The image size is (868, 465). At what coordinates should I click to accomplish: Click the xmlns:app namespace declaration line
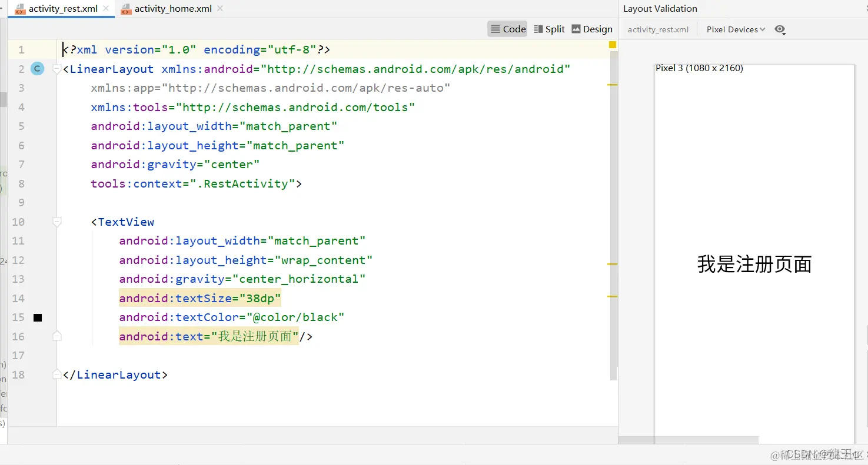[x=271, y=88]
